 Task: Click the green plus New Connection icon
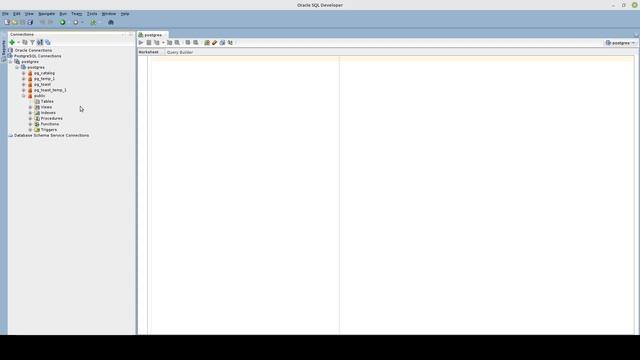coord(12,42)
